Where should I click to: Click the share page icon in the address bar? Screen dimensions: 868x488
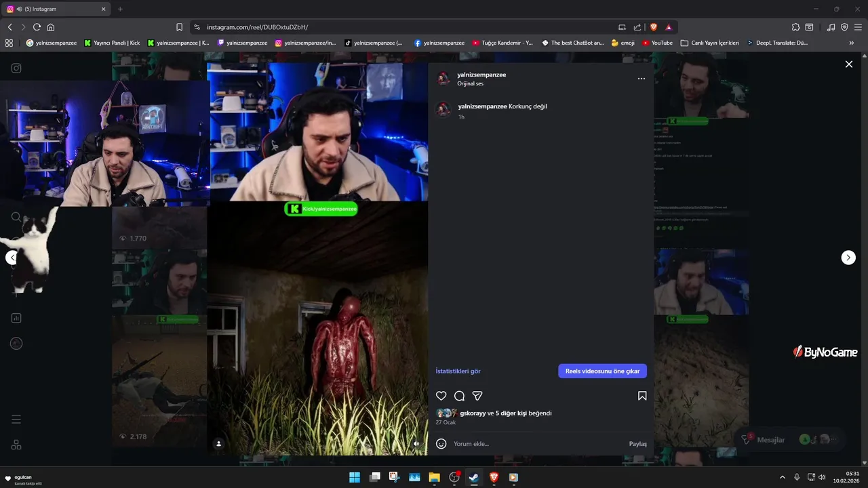(x=637, y=27)
